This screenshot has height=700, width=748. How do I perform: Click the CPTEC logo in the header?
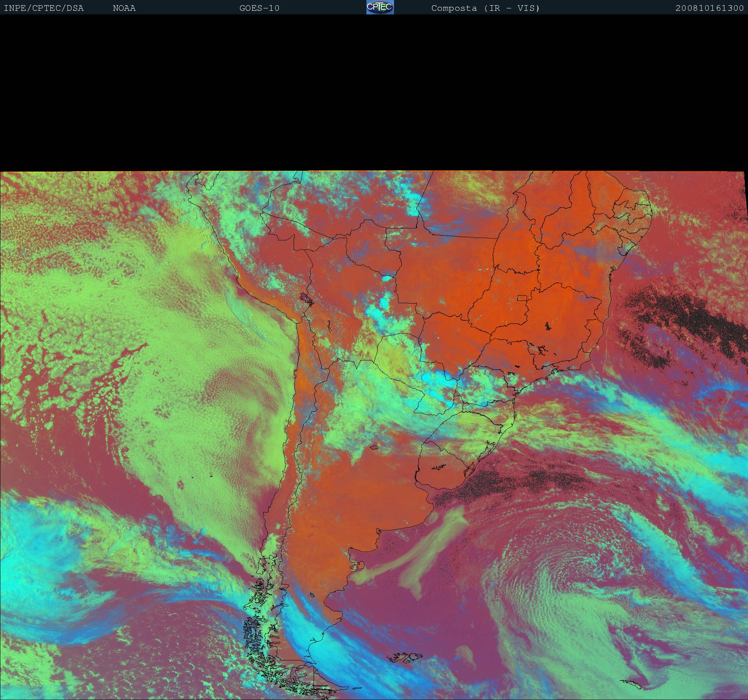pos(380,7)
